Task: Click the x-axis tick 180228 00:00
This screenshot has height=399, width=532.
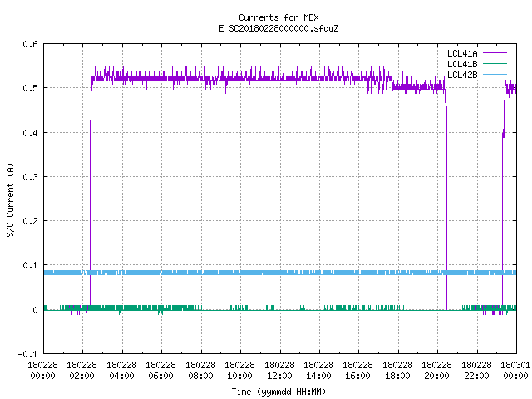Action: point(42,371)
